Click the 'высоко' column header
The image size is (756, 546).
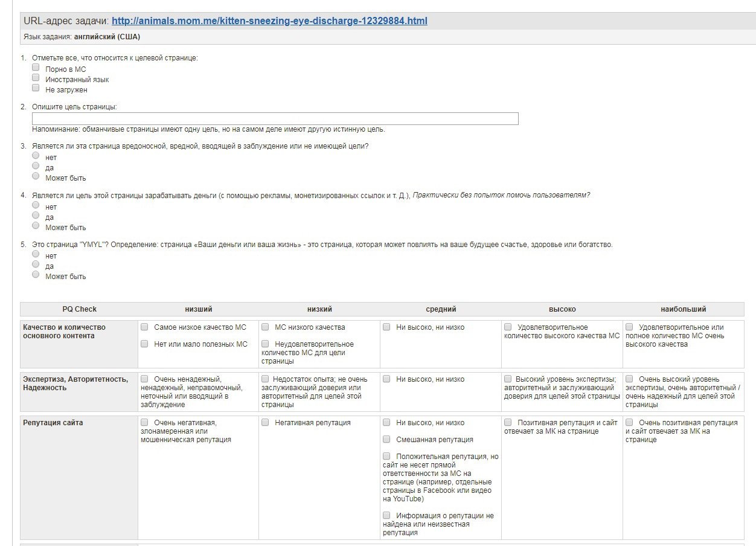pyautogui.click(x=562, y=309)
